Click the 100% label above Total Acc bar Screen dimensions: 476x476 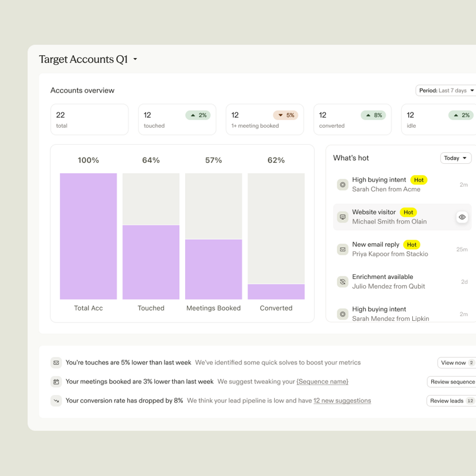click(89, 160)
